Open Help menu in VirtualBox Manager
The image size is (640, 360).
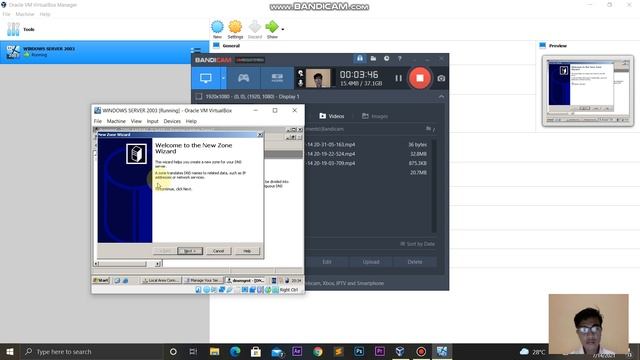[45, 14]
